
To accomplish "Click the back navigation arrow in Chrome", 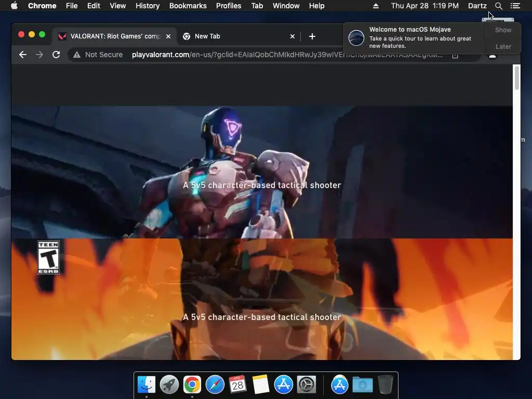I will pos(23,55).
